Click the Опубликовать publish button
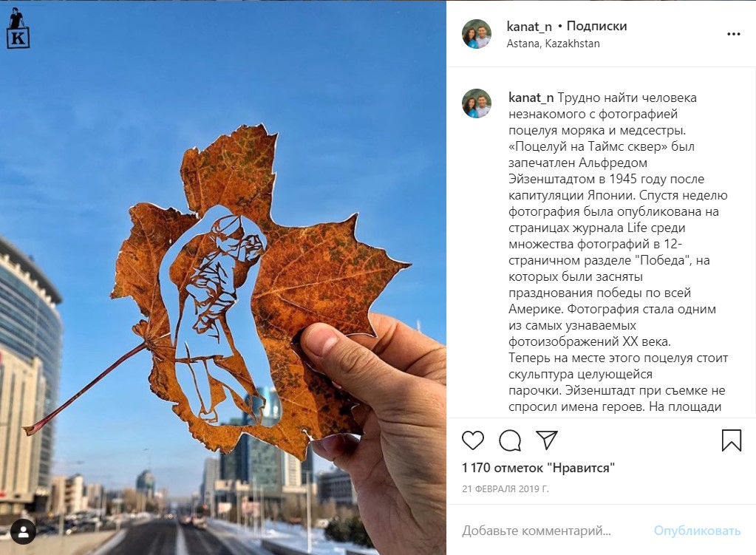The width and height of the screenshot is (756, 555). [x=697, y=531]
